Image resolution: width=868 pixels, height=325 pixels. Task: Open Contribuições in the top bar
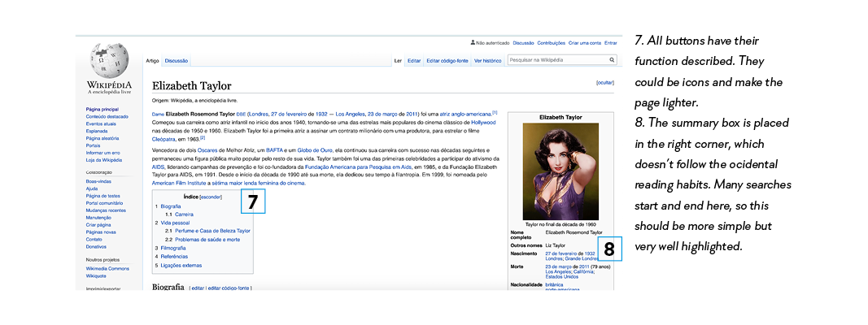tap(552, 42)
